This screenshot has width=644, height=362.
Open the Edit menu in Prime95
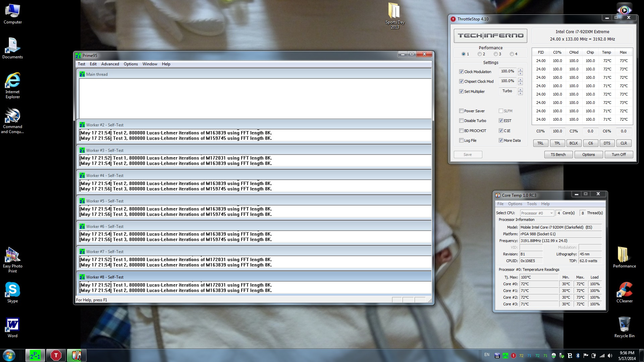point(93,64)
